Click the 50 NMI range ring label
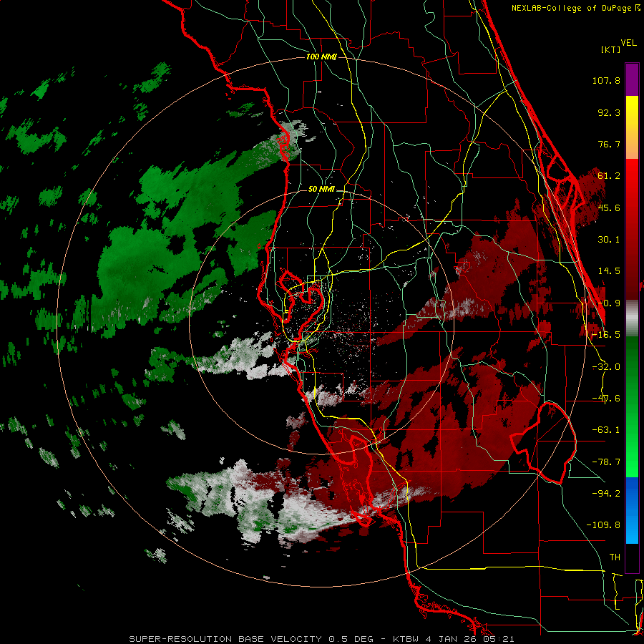The image size is (644, 644). click(x=321, y=190)
